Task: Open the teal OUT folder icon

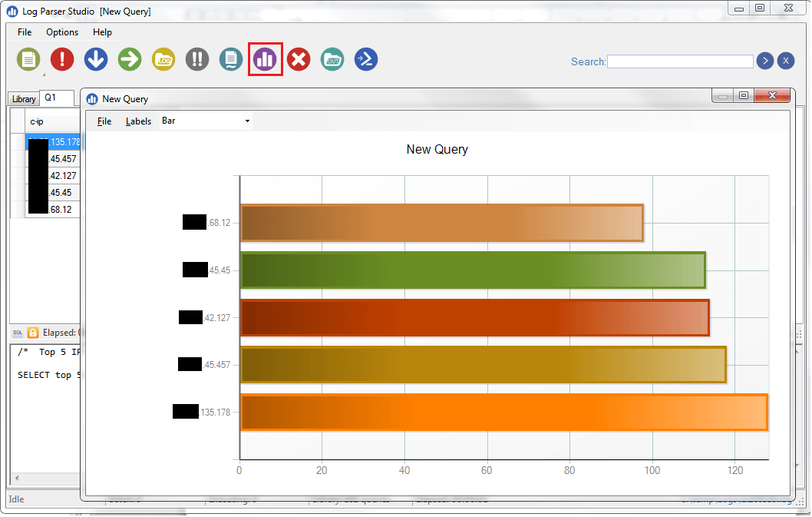Action: (x=332, y=59)
